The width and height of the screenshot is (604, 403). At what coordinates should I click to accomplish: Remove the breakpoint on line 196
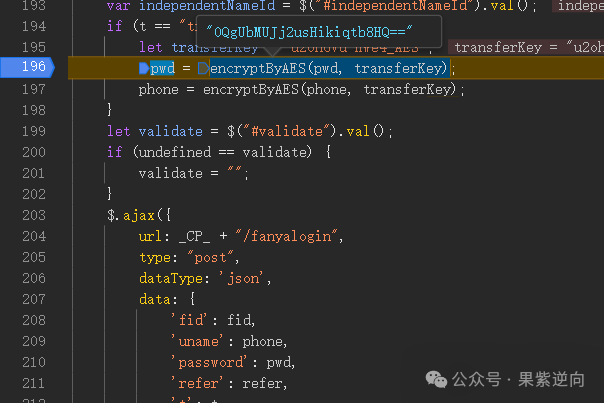click(32, 68)
